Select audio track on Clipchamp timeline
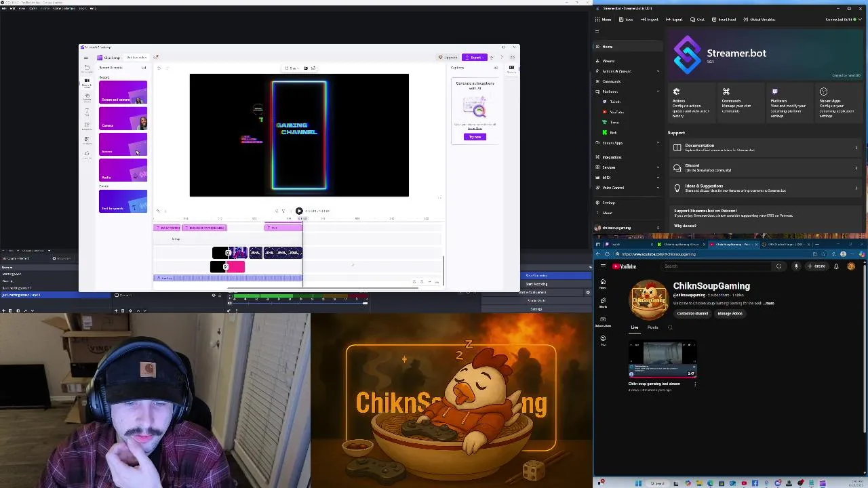Image resolution: width=868 pixels, height=488 pixels. point(228,278)
